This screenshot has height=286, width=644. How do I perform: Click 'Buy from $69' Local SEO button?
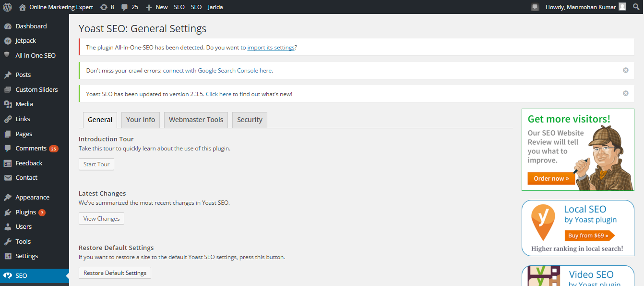tap(589, 236)
